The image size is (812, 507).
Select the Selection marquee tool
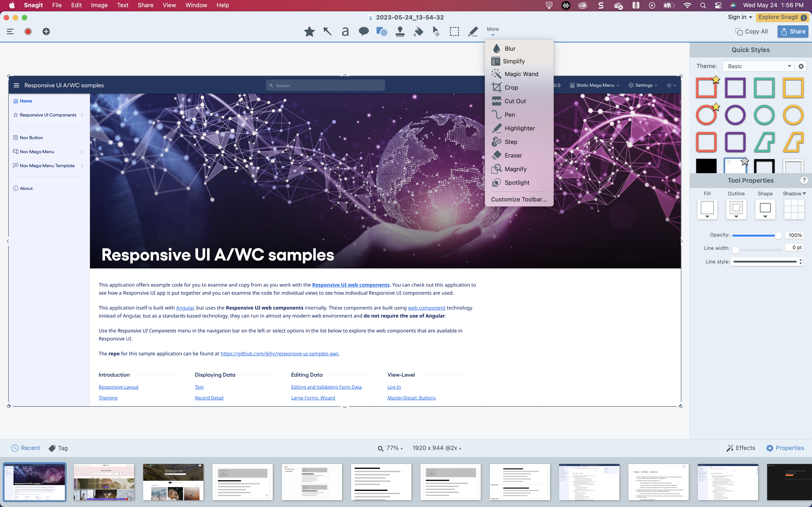(454, 31)
